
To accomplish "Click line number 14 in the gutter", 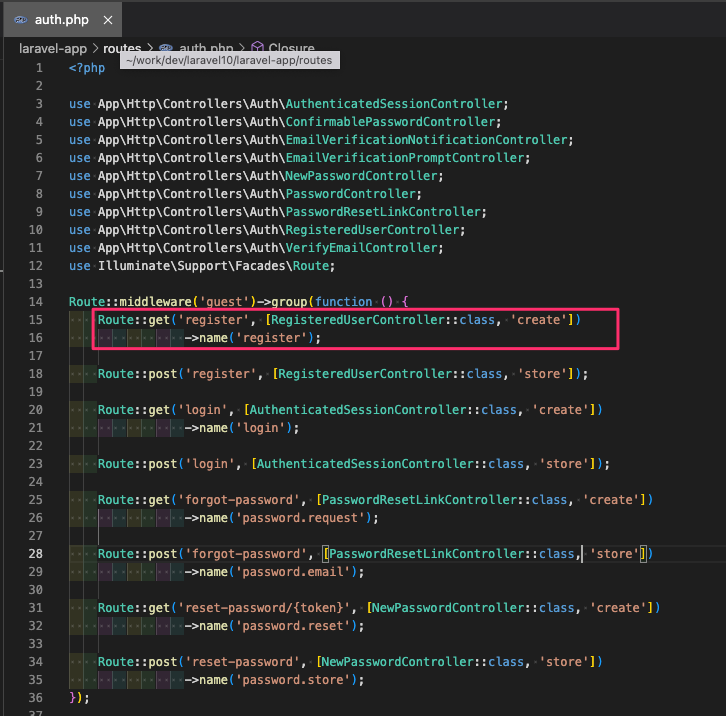I will pos(36,302).
